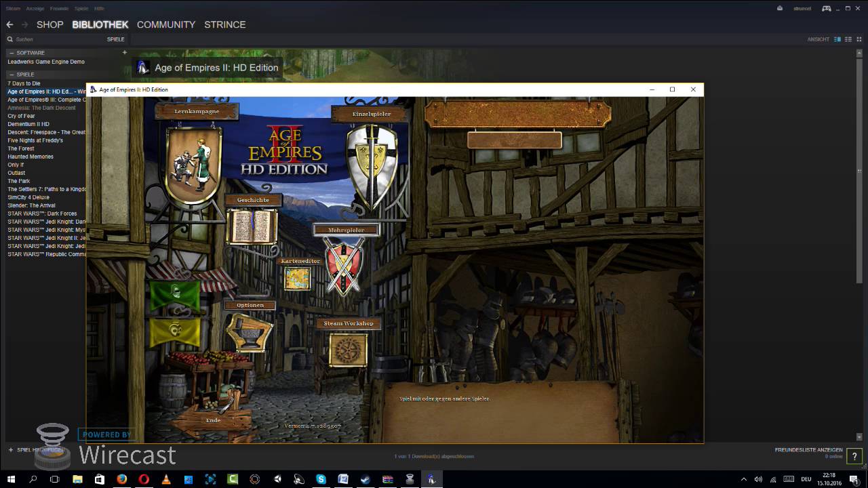This screenshot has width=868, height=488.
Task: Open the Hilfe menu
Action: pyautogui.click(x=100, y=8)
